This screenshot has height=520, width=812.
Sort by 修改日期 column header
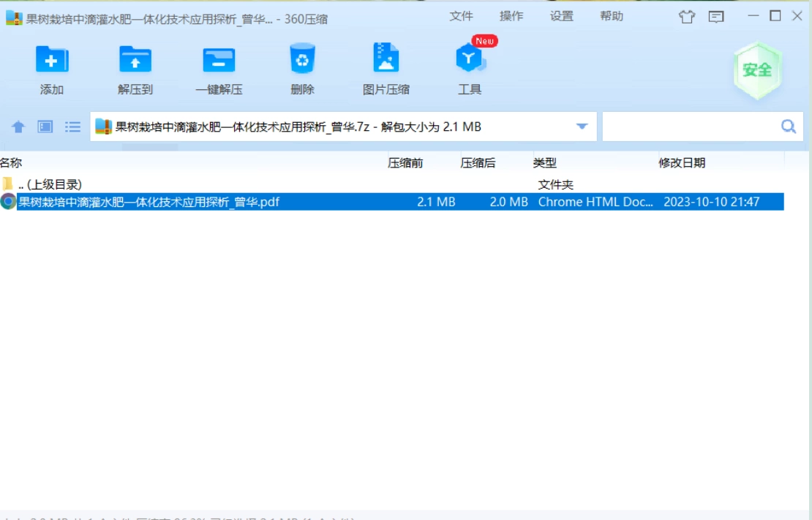tap(682, 163)
